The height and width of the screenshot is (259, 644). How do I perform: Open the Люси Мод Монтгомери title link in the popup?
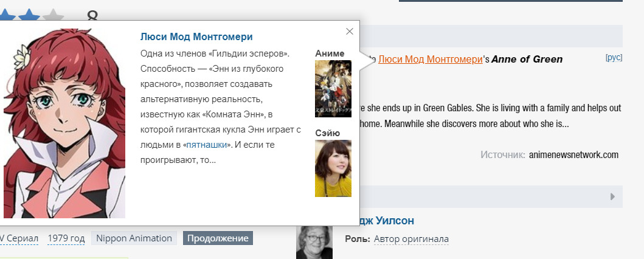coord(196,36)
